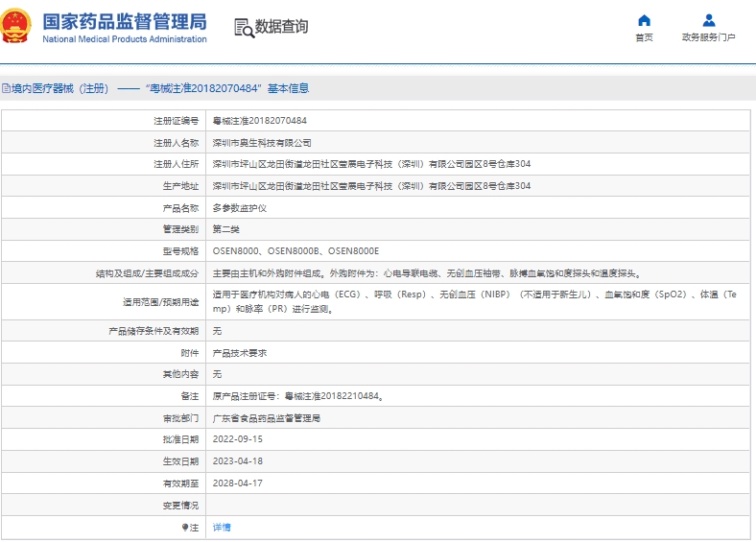756x542 pixels.
Task: Open the 政务服务门户 user icon
Action: (x=709, y=21)
